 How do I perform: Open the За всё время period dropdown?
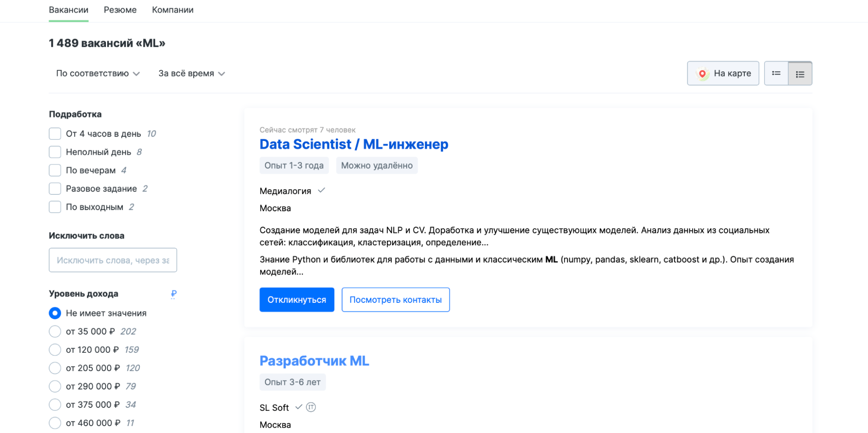[x=191, y=73]
